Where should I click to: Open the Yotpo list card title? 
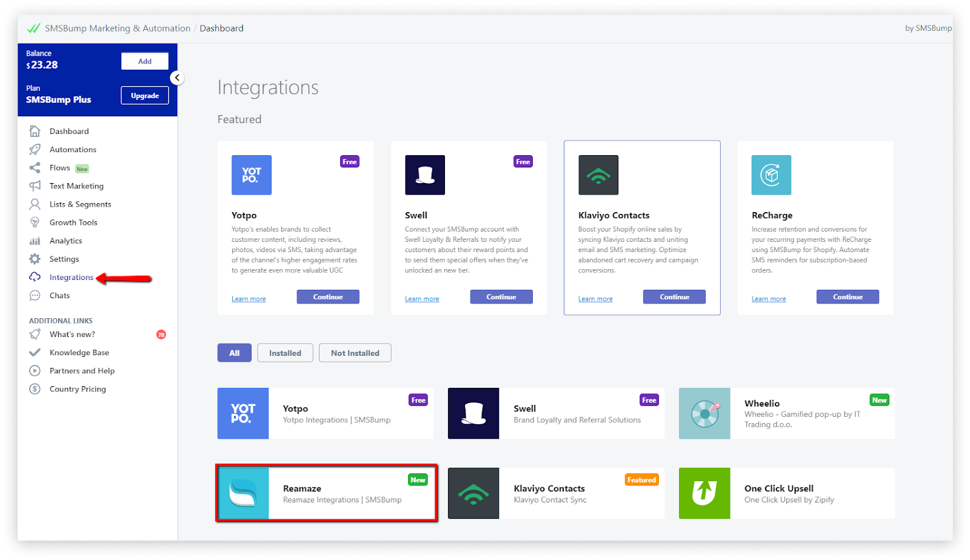[x=295, y=408]
